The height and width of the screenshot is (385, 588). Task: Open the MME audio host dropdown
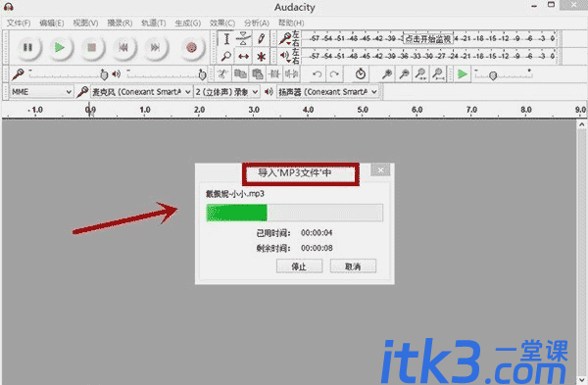40,92
